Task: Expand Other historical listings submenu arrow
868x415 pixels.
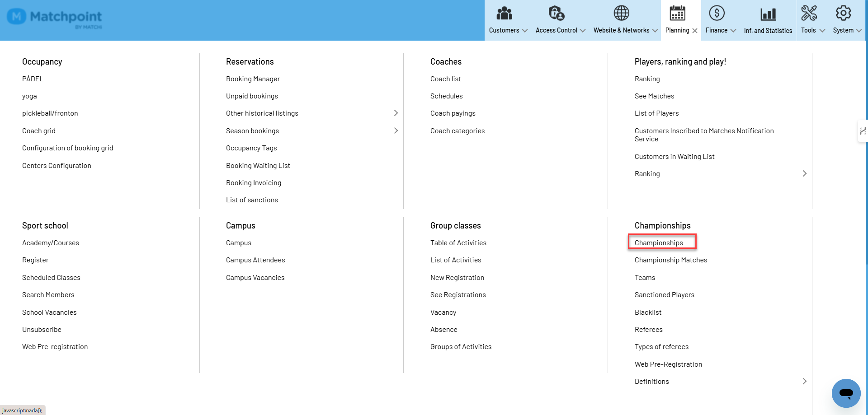Action: tap(396, 113)
